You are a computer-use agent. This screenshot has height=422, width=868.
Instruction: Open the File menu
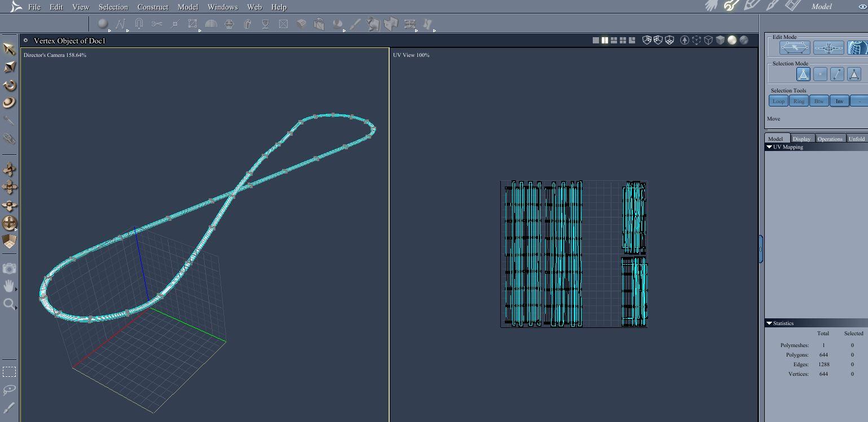(34, 7)
